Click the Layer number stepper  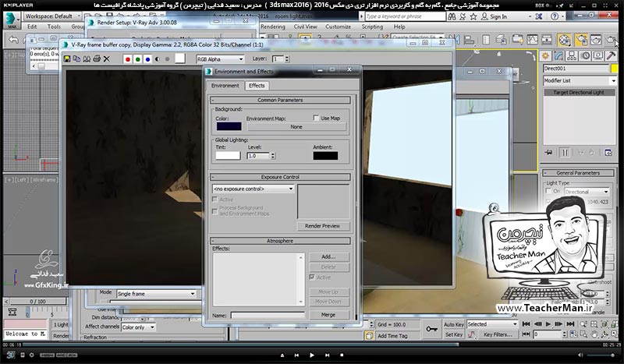tap(287, 59)
